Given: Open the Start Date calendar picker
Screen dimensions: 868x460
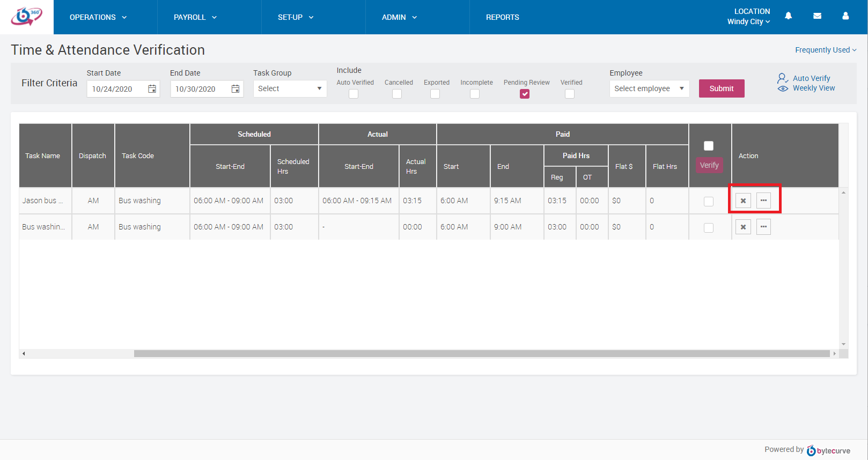Looking at the screenshot, I should (x=152, y=89).
